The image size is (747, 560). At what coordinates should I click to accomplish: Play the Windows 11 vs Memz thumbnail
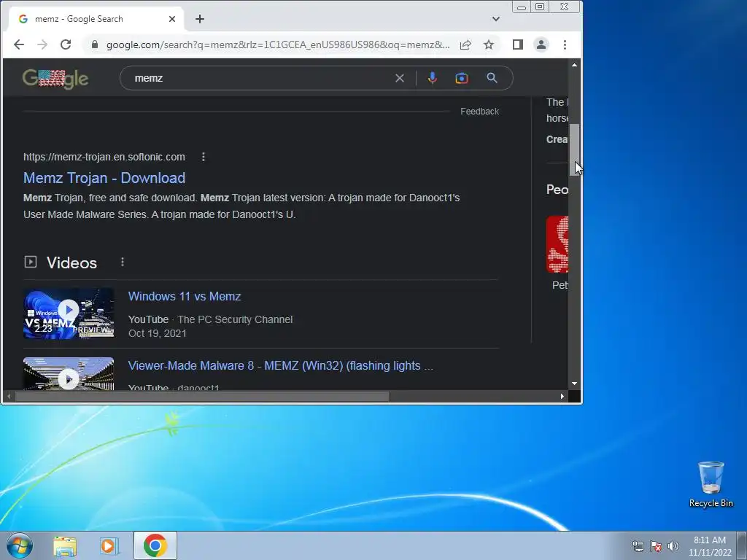pyautogui.click(x=69, y=314)
